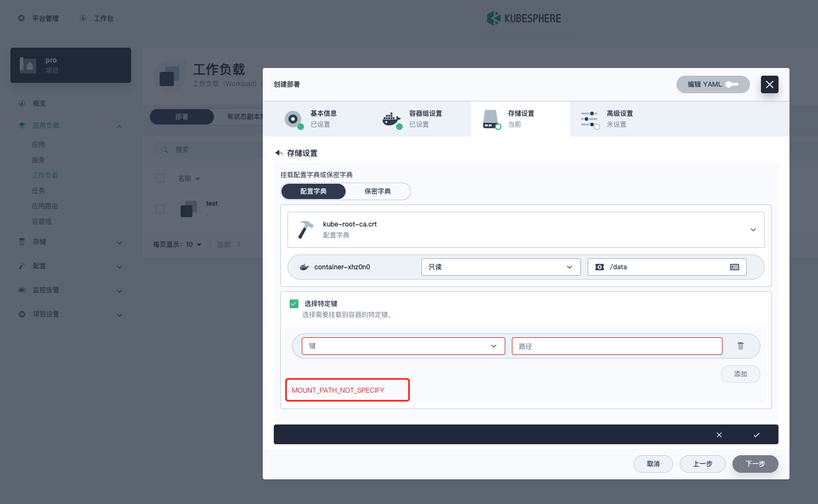This screenshot has width=818, height=504.
Task: Click the 搜索 field in workload list
Action: point(208,150)
